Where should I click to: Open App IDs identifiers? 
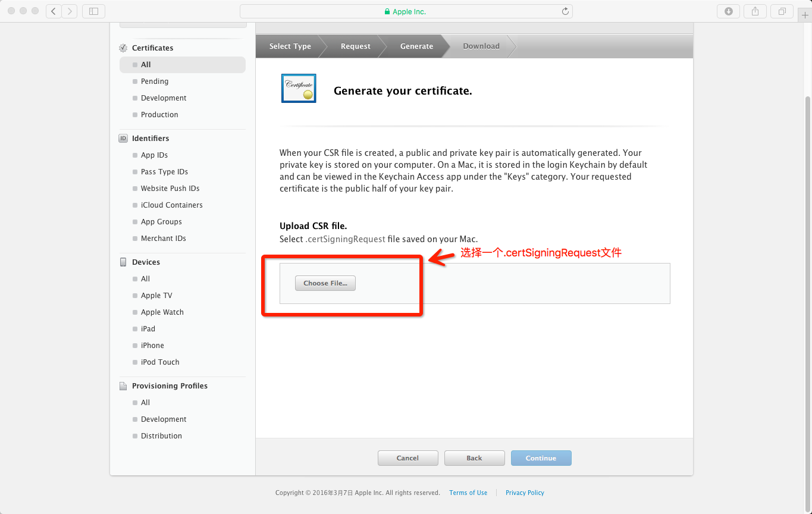click(154, 155)
